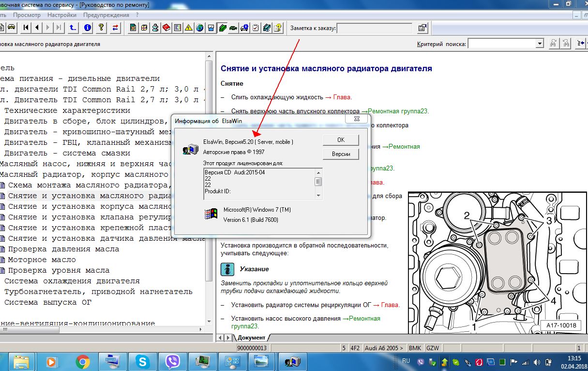Select 'Проверка давления масла' tree item
The height and width of the screenshot is (371, 588).
tap(63, 249)
